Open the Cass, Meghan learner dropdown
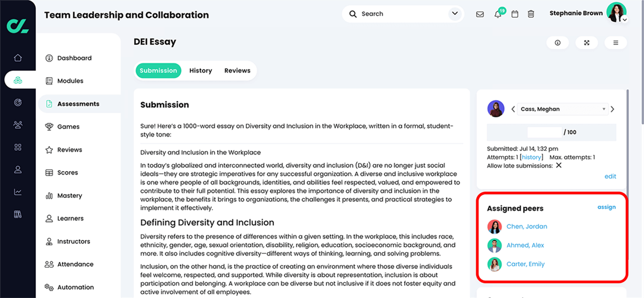The width and height of the screenshot is (644, 298). coord(563,109)
